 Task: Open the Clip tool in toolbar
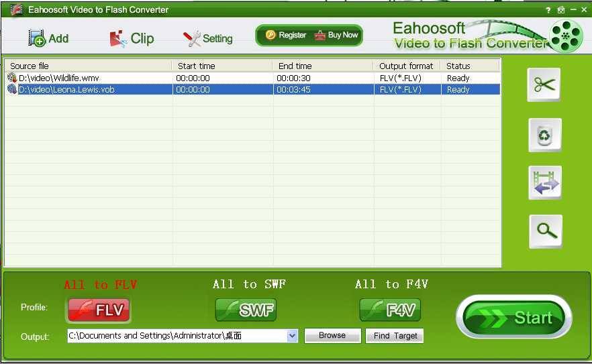coord(132,38)
